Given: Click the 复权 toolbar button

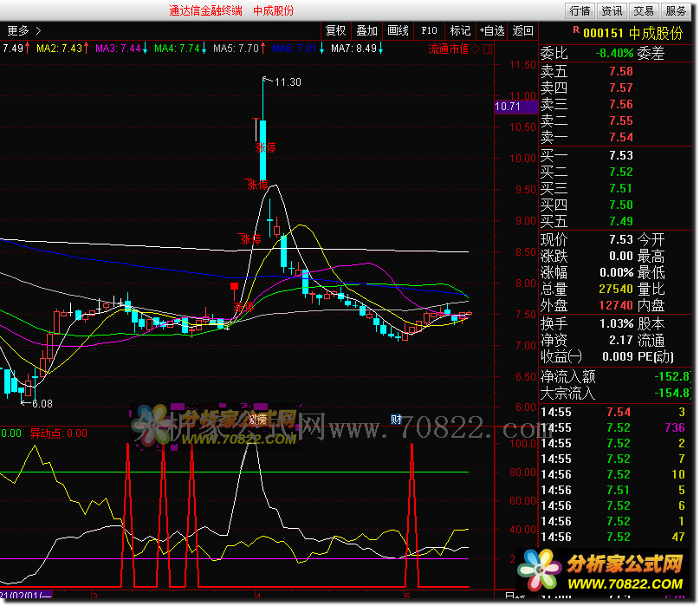Looking at the screenshot, I should (x=336, y=31).
